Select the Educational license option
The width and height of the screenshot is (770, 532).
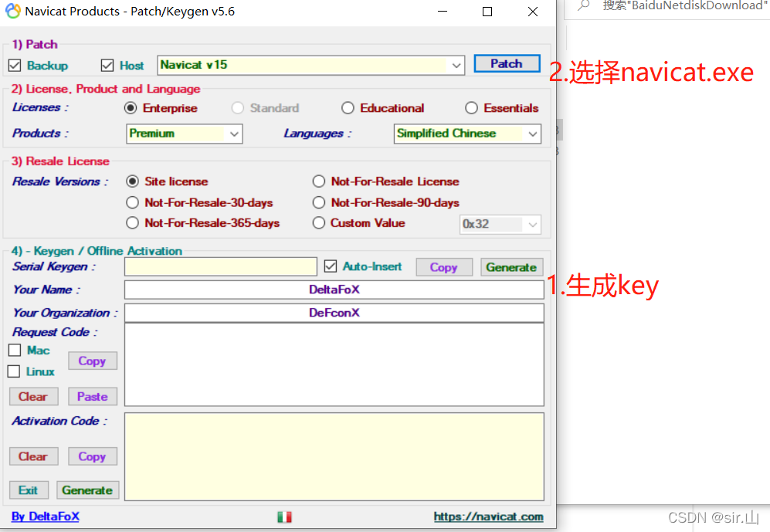click(x=348, y=108)
